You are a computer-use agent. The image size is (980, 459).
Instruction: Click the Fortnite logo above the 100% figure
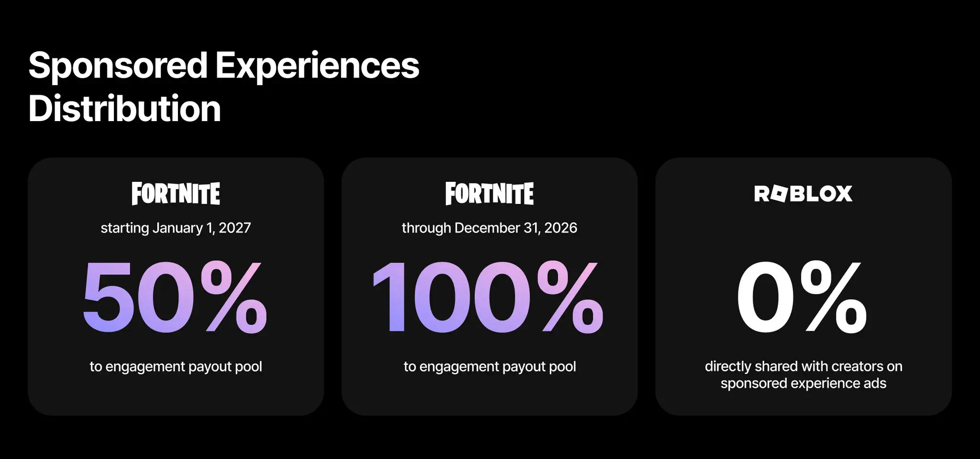click(x=489, y=193)
